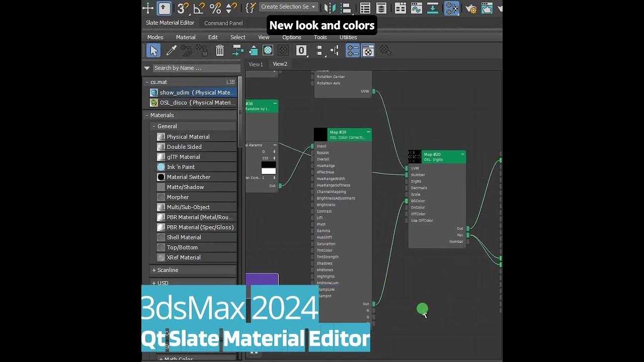Click the Map #39 black preview thumbnail
The width and height of the screenshot is (644, 362).
[320, 134]
